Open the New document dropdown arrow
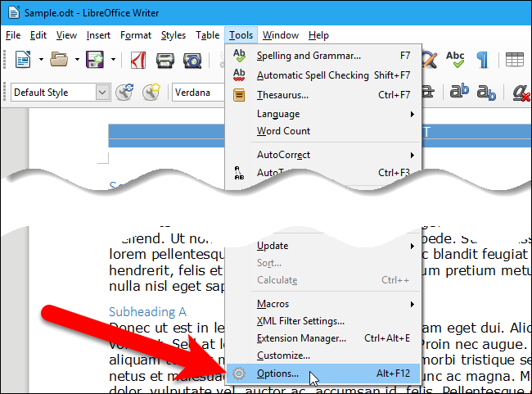The image size is (532, 394). (41, 60)
